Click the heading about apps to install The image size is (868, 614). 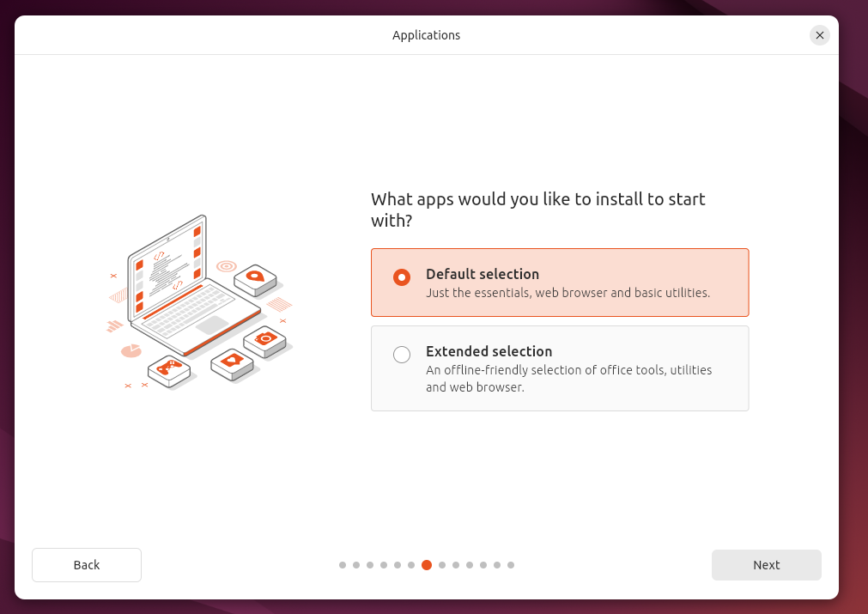tap(538, 210)
